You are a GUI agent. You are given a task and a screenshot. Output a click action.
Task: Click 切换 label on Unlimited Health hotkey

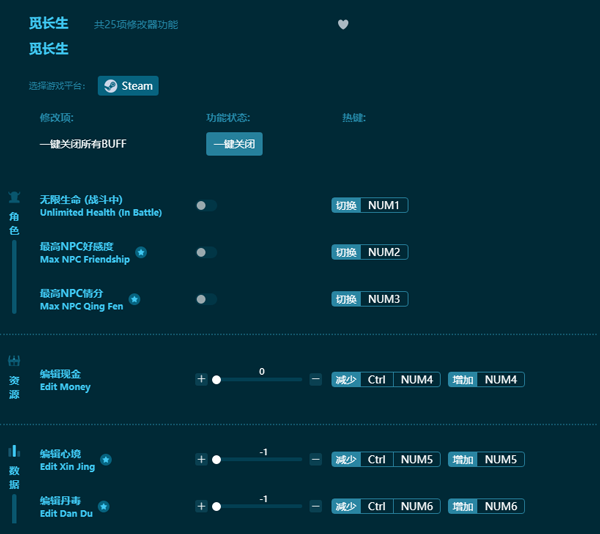(346, 205)
